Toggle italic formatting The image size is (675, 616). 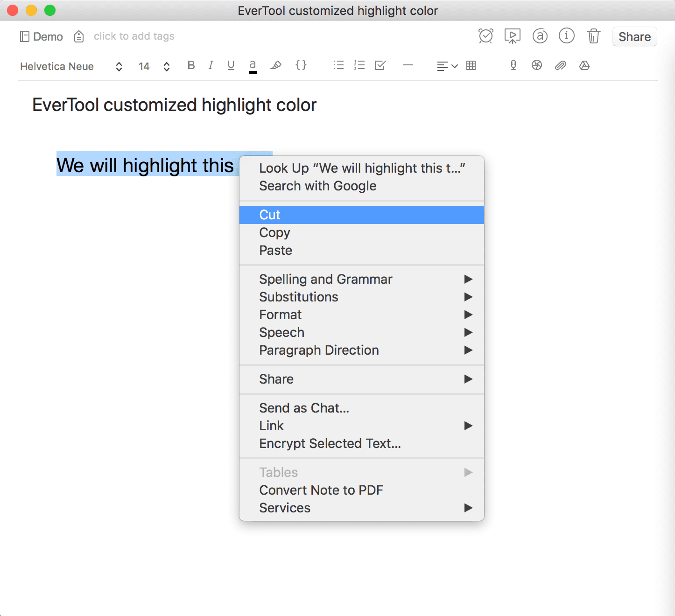(x=211, y=66)
